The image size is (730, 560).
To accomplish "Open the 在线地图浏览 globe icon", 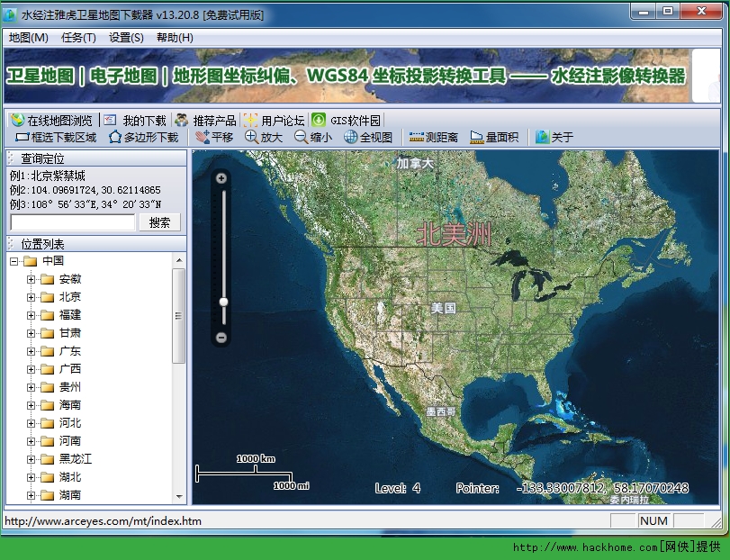I will pyautogui.click(x=18, y=120).
